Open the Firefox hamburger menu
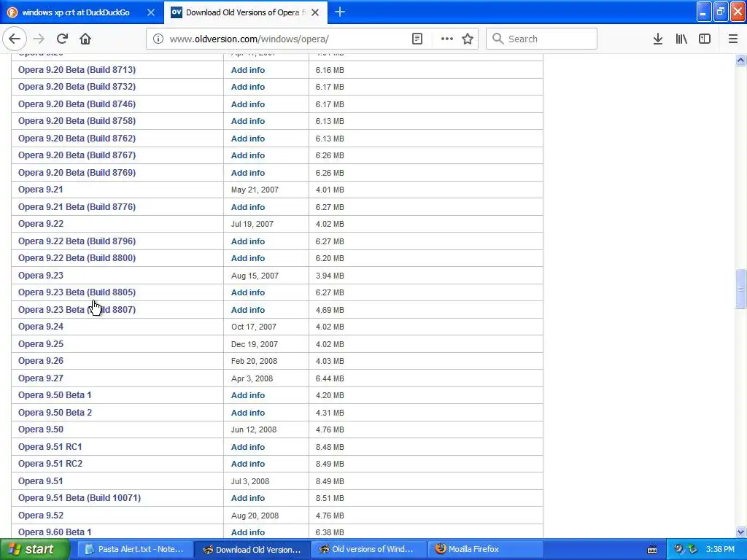This screenshot has width=747, height=560. point(732,39)
